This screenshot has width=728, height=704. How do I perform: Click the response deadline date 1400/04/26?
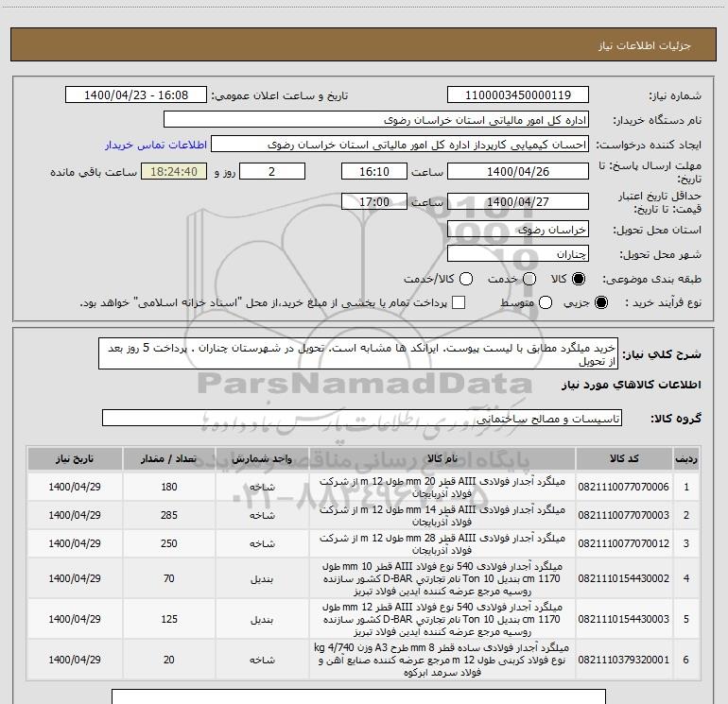518,171
